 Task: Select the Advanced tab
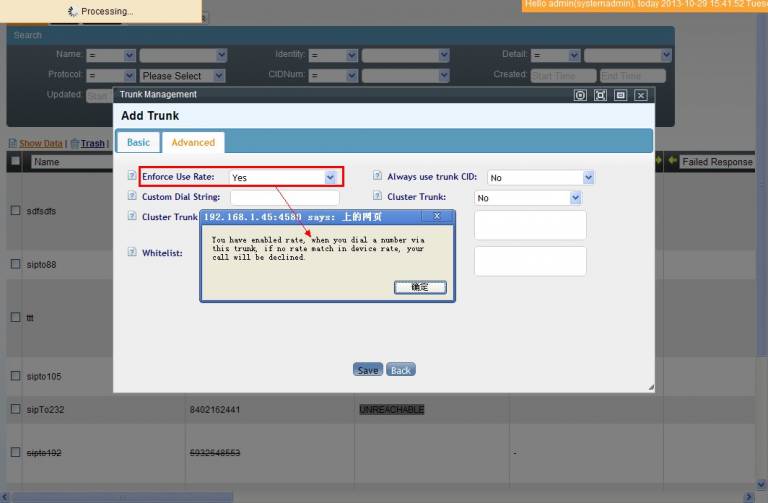[193, 142]
